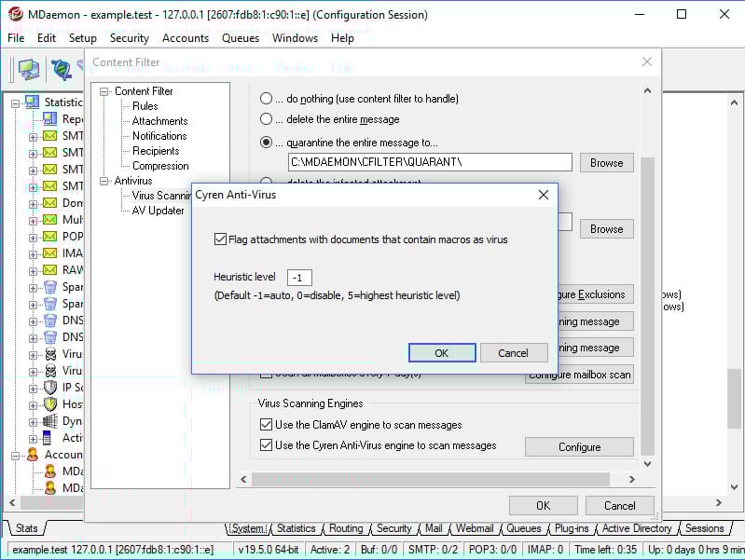This screenshot has width=745, height=560.
Task: Click the Rep report icon in main tree
Action: 50,118
